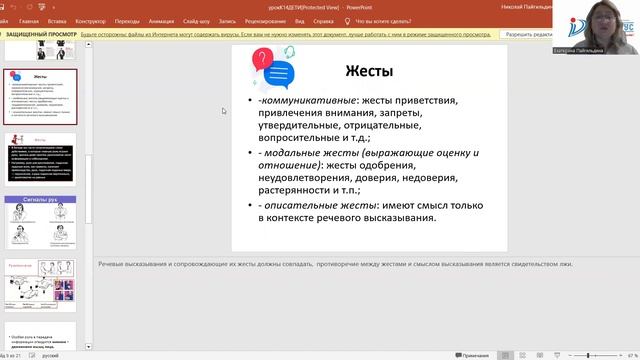Start Slide Show from status bar icon

coord(557,356)
